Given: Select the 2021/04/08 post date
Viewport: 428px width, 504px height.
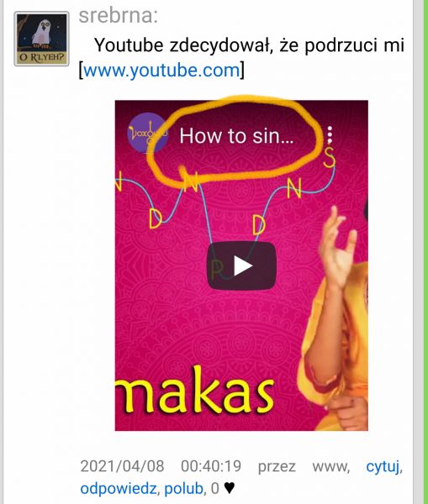Looking at the screenshot, I should pyautogui.click(x=122, y=466).
